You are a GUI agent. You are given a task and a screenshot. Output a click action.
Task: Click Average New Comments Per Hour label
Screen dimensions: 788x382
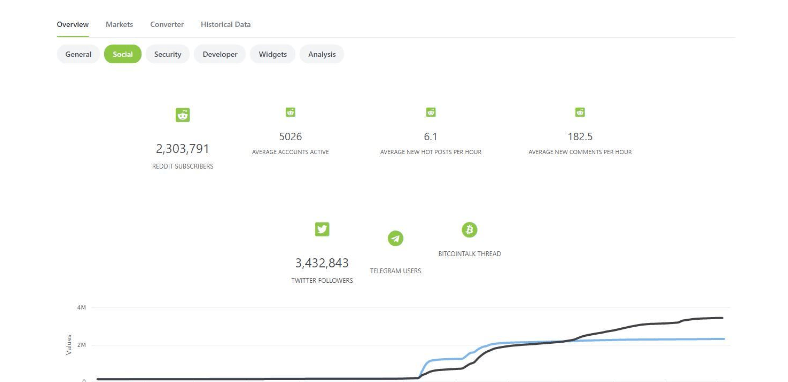click(x=580, y=152)
